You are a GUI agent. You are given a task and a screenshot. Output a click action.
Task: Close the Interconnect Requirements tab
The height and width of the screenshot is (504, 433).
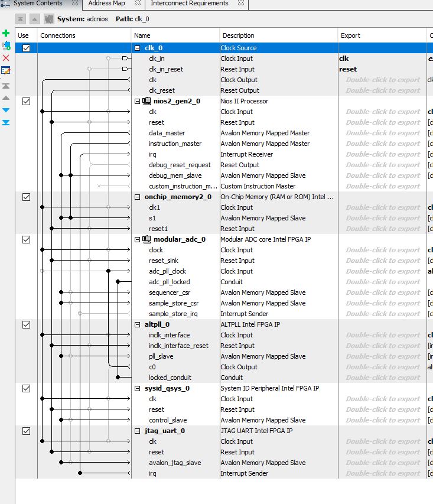tap(241, 3)
